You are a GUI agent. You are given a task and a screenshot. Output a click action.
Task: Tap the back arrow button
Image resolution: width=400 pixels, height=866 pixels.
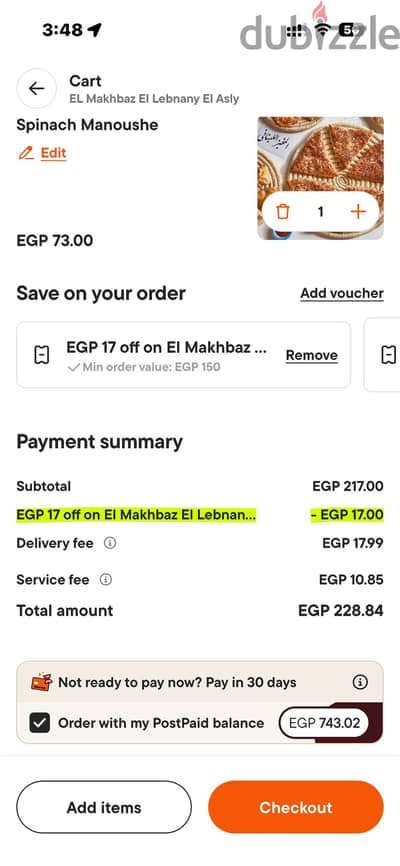click(36, 88)
